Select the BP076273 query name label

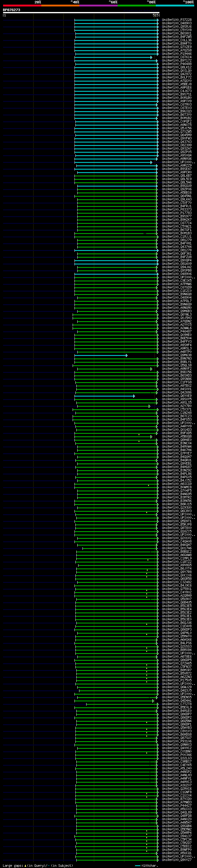tap(11, 10)
